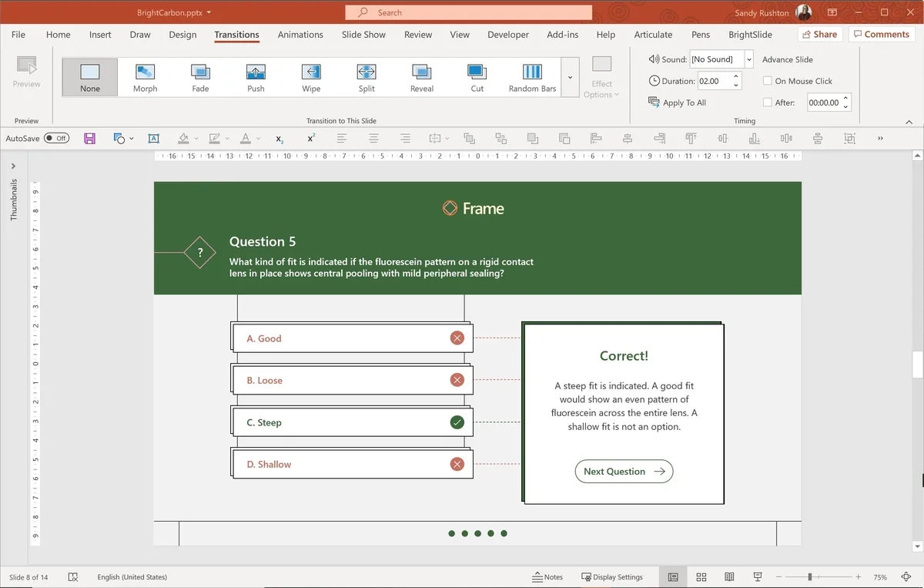Select the None transition
The width and height of the screenshot is (924, 588).
(x=90, y=77)
